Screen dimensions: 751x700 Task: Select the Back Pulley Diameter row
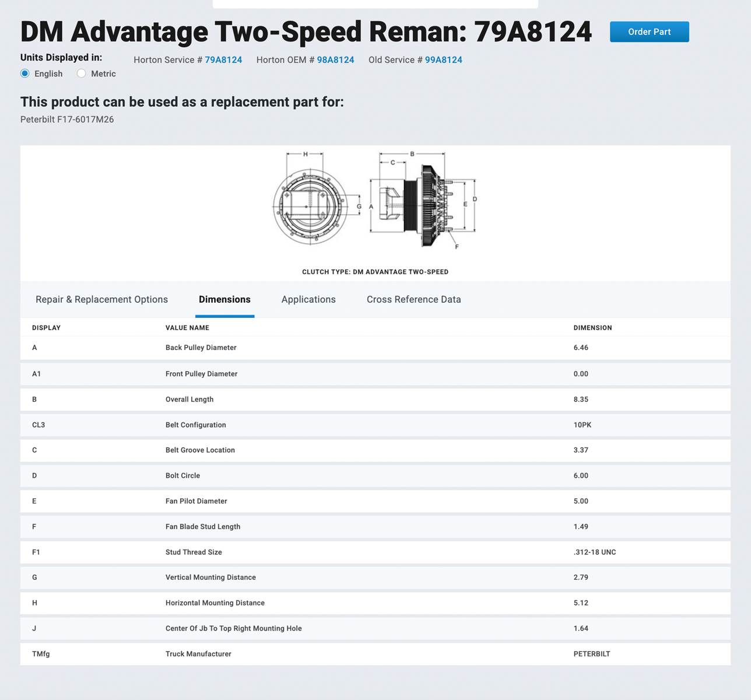point(201,348)
